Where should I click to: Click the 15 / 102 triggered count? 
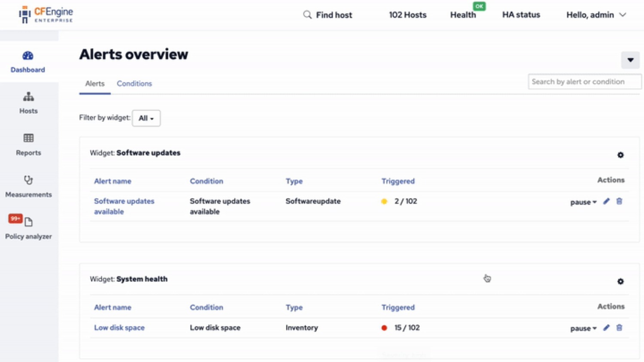[x=407, y=328]
